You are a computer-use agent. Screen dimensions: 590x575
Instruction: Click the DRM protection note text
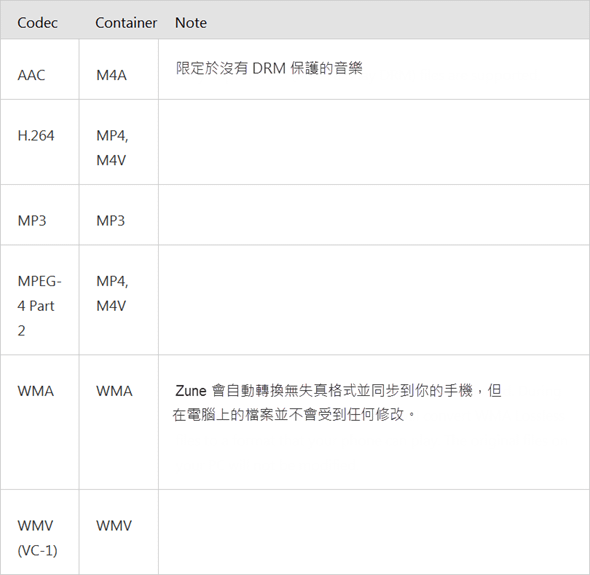coord(269,68)
